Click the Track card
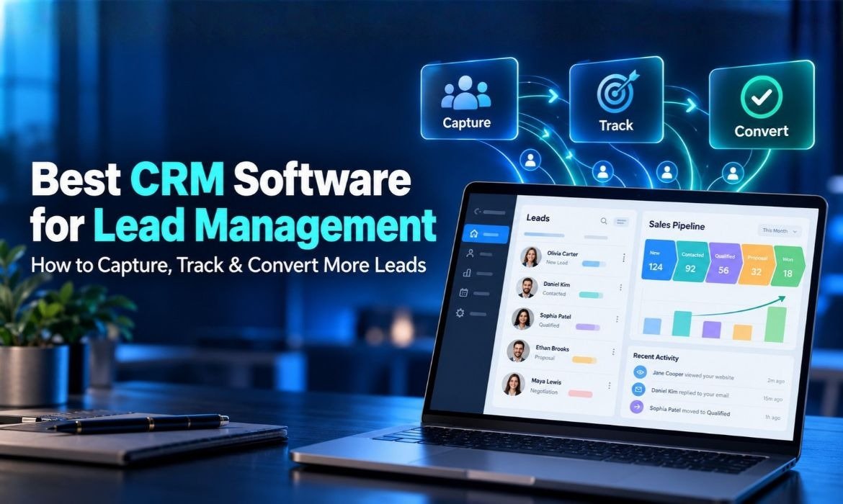The image size is (843, 504). (x=616, y=100)
